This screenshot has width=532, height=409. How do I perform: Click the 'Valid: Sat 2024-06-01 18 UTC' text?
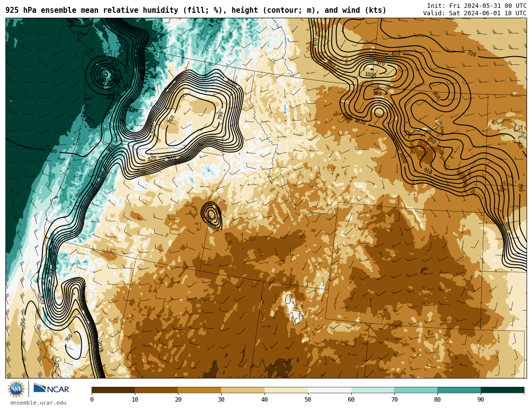pyautogui.click(x=475, y=13)
